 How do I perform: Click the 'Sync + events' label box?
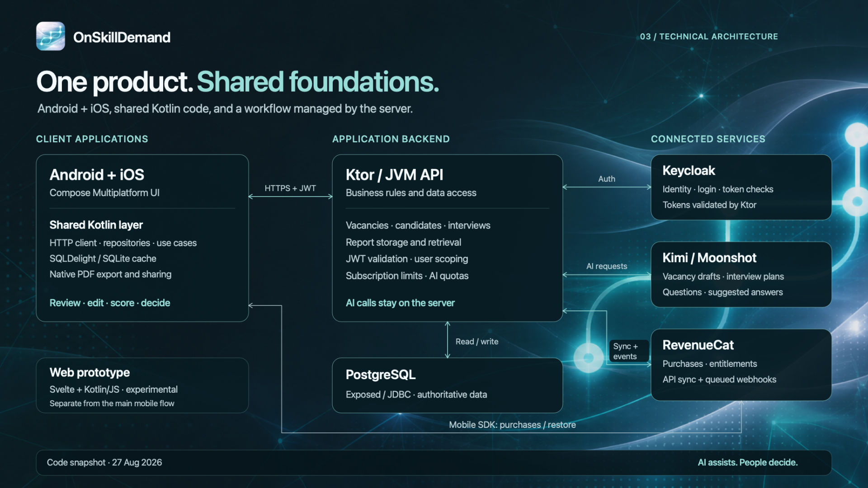(x=629, y=351)
